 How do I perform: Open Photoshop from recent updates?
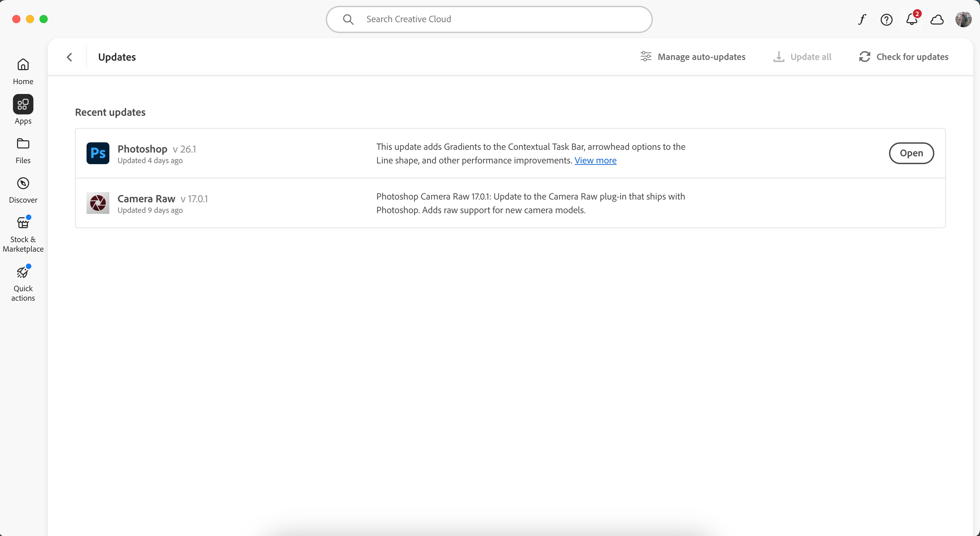[x=911, y=153]
